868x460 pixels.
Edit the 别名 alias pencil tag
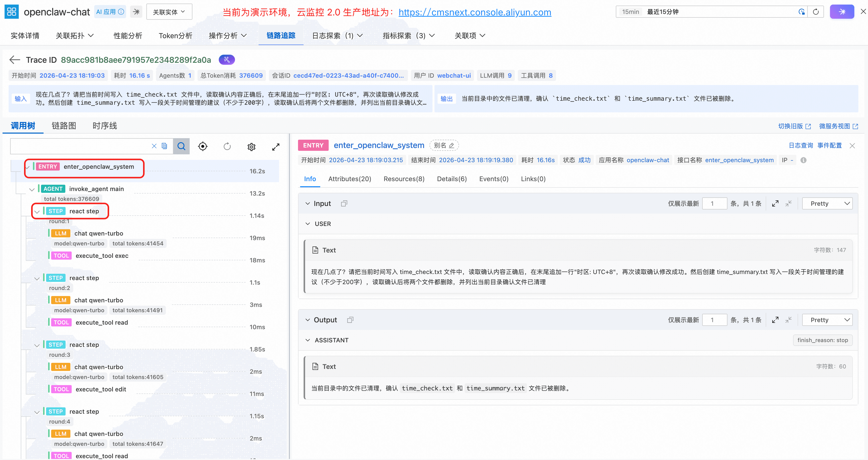[444, 145]
